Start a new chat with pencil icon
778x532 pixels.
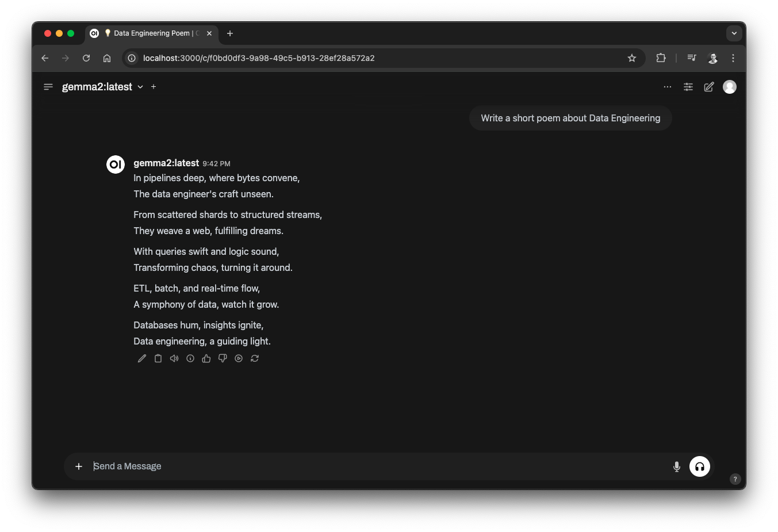point(708,87)
